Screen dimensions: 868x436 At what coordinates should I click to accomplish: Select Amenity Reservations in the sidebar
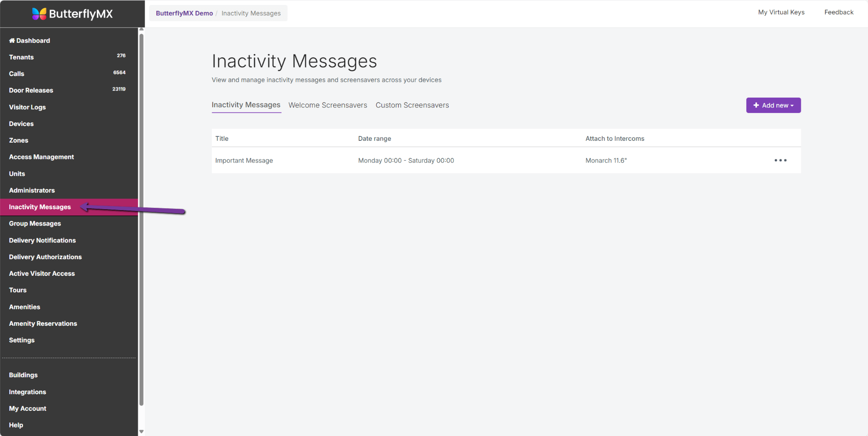pyautogui.click(x=43, y=323)
